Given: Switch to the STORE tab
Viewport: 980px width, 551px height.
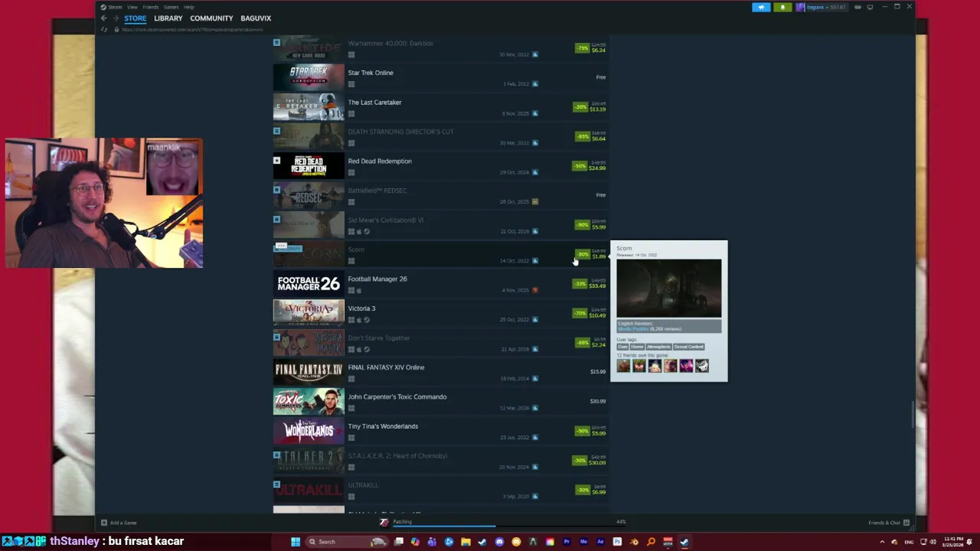Looking at the screenshot, I should coord(136,18).
